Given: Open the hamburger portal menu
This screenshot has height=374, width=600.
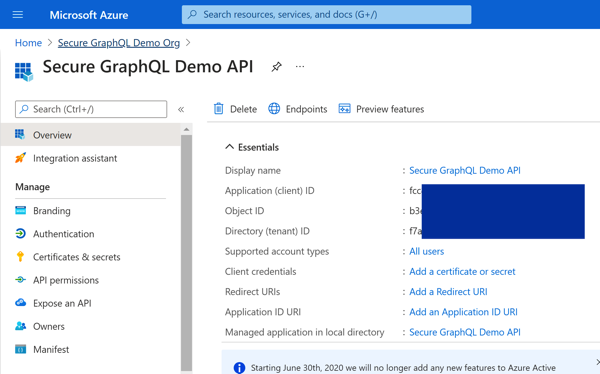Looking at the screenshot, I should (x=18, y=15).
